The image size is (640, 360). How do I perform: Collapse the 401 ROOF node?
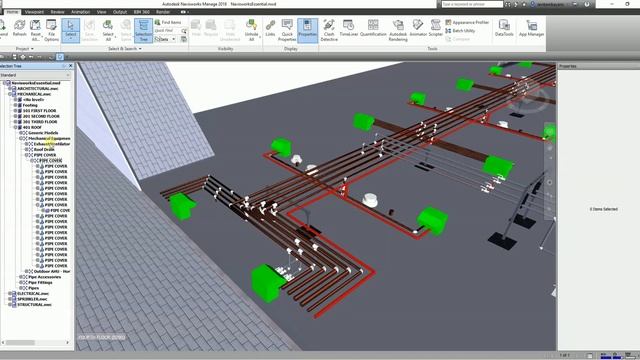pyautogui.click(x=16, y=127)
